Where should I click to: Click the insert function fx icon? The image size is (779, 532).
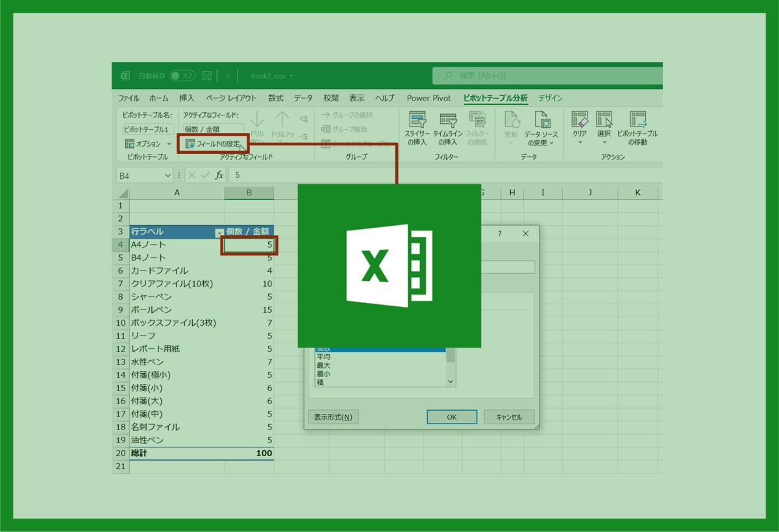click(x=219, y=175)
